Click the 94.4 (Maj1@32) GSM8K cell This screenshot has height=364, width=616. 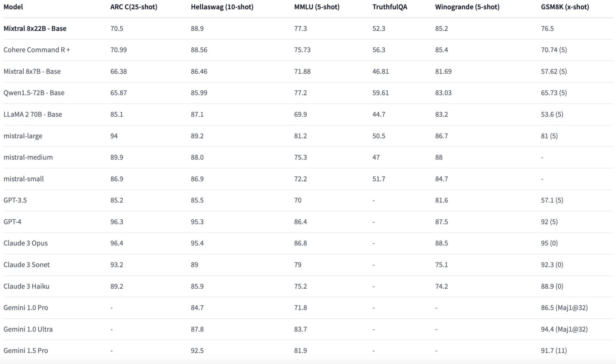click(564, 329)
